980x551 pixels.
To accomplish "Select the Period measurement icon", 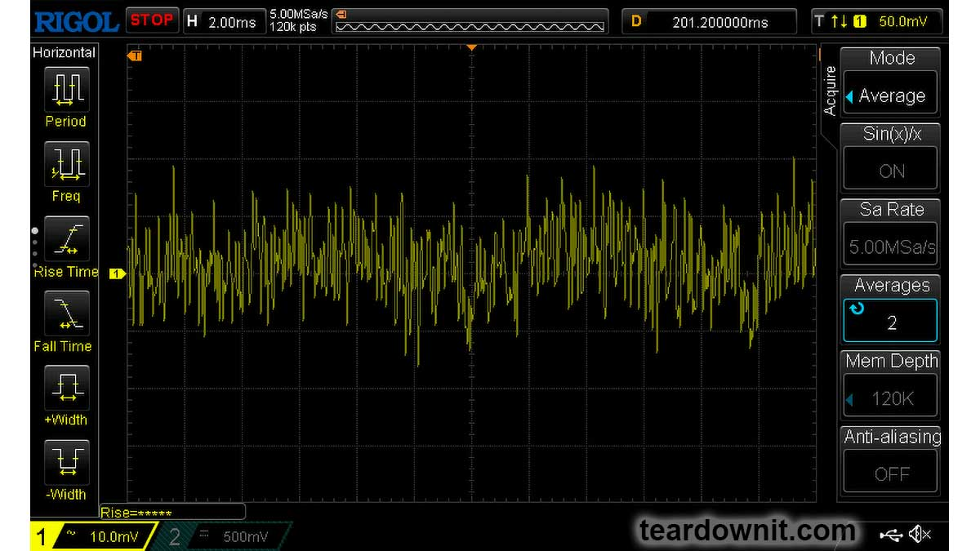I will (x=65, y=88).
